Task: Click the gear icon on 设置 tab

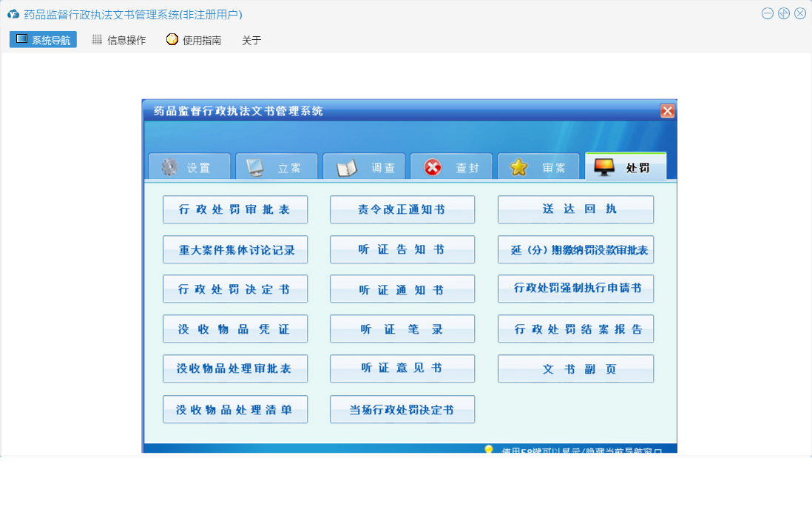Action: click(x=169, y=167)
